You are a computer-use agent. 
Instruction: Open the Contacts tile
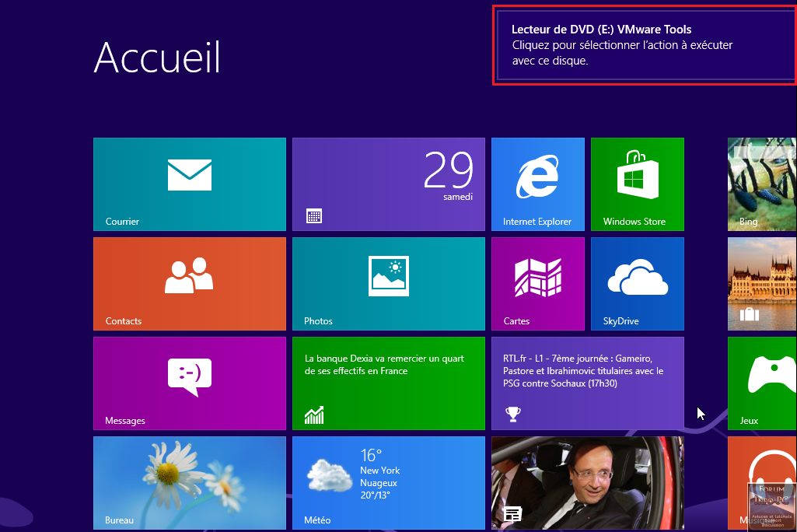tap(190, 284)
